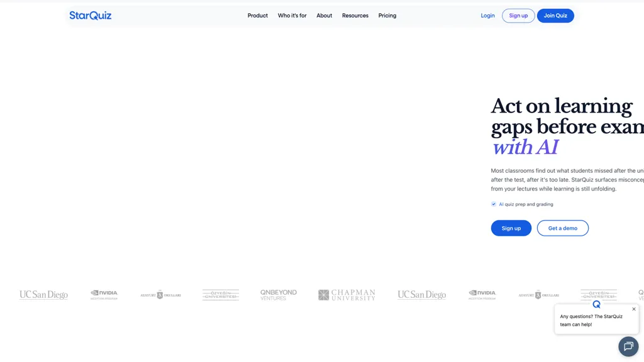Click the blue Sign up hero button
Screen dimensions: 644x362
(x=511, y=228)
